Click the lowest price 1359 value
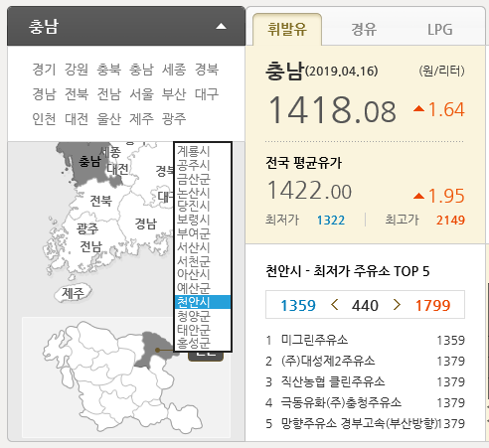This screenshot has height=448, width=489. point(298,306)
